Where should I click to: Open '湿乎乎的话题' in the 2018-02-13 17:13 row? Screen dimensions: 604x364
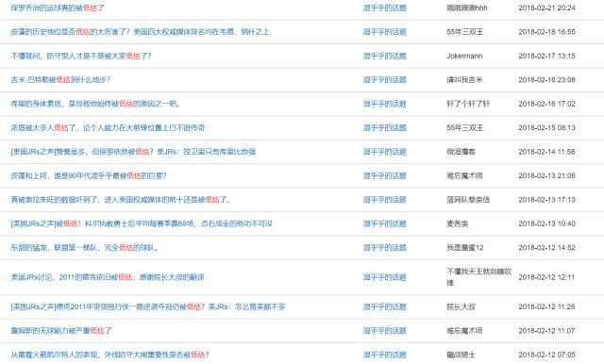(384, 200)
